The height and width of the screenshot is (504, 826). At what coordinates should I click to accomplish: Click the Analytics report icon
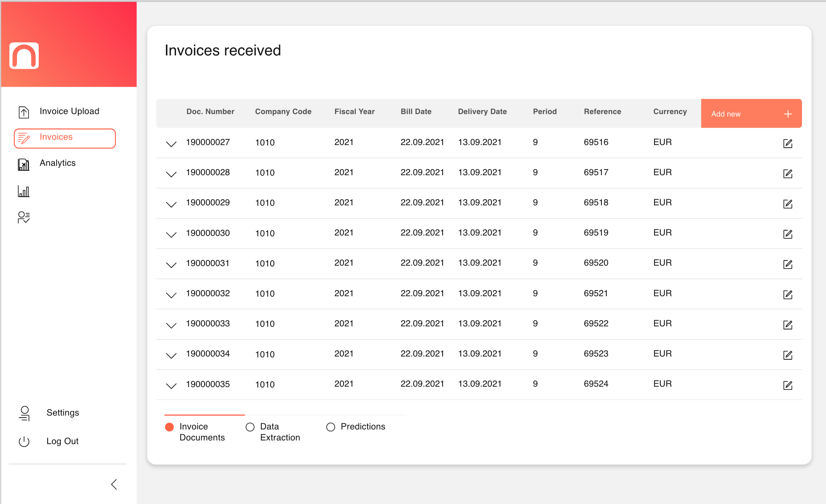pos(24,164)
